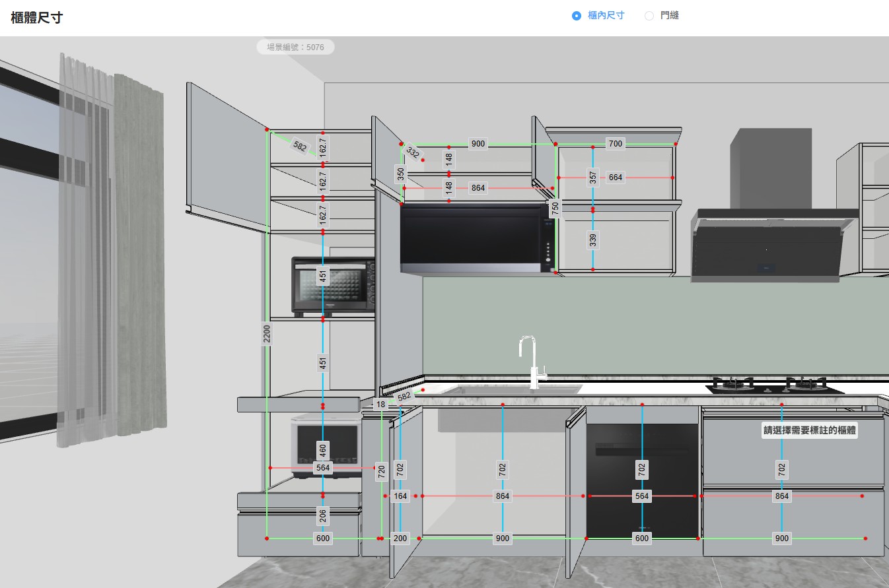Click the 請選擇需要標註的櫃體 tooltip
The height and width of the screenshot is (588, 889).
(810, 430)
